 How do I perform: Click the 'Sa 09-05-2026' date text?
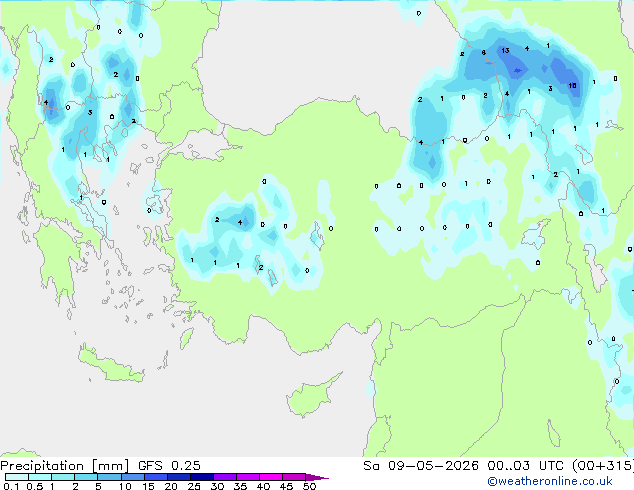pos(421,466)
